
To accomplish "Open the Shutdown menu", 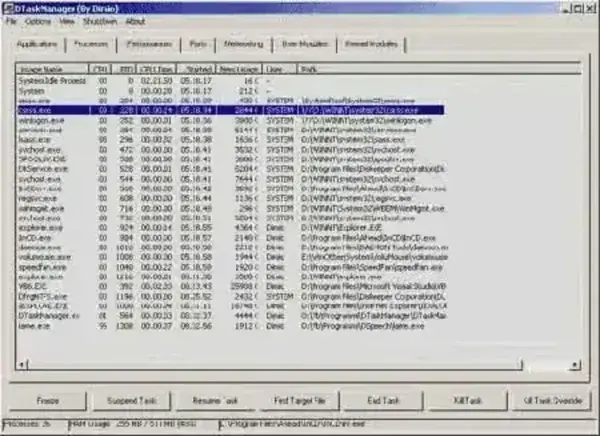I will pos(100,21).
